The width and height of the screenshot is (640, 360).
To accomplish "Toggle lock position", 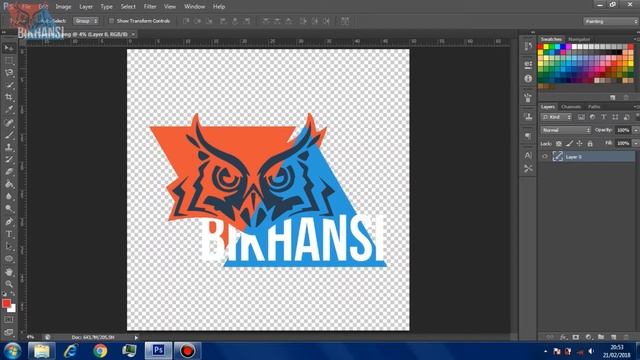I will (x=580, y=144).
